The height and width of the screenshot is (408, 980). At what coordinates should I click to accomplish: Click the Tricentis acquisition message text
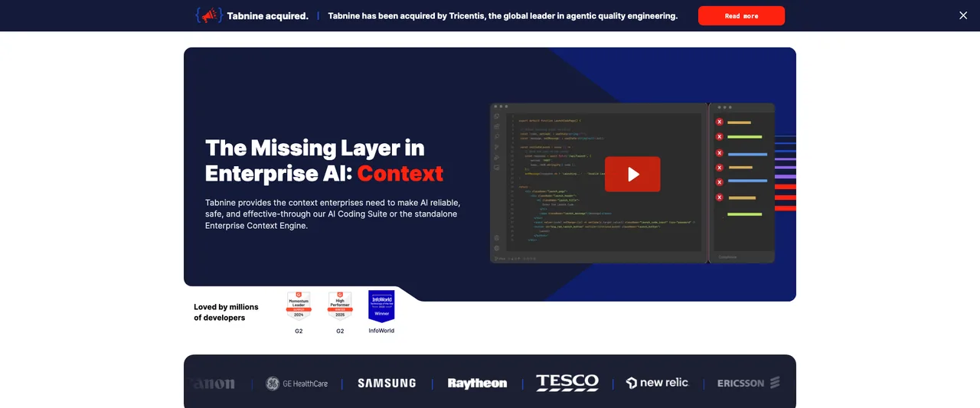503,16
